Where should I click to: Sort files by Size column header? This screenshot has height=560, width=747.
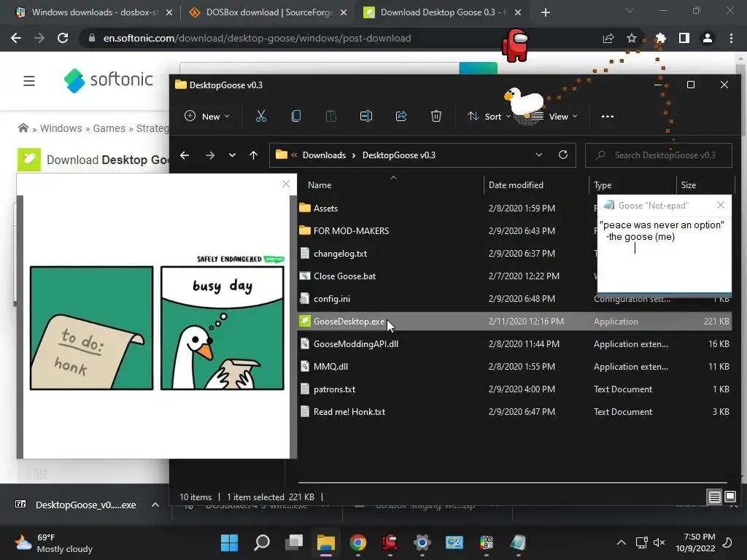pos(689,185)
